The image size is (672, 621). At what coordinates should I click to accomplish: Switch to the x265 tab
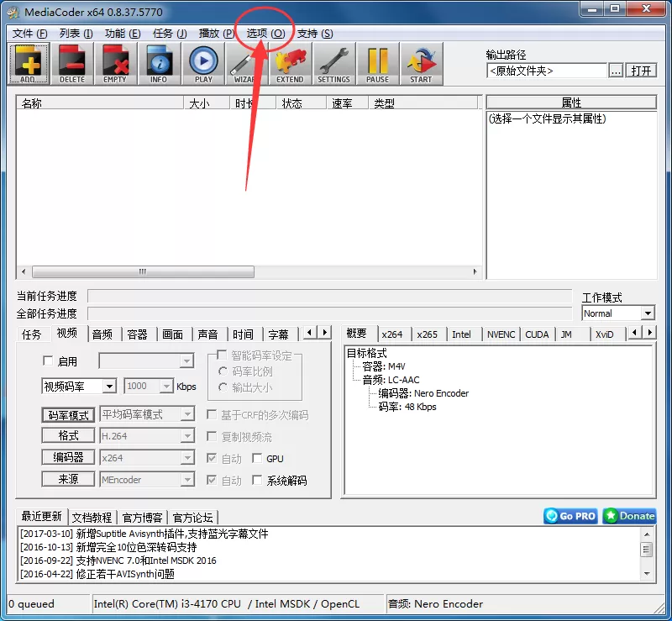[428, 334]
